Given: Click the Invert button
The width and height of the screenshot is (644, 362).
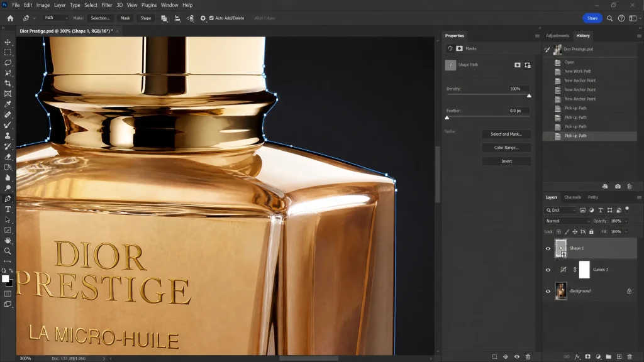Looking at the screenshot, I should 506,162.
